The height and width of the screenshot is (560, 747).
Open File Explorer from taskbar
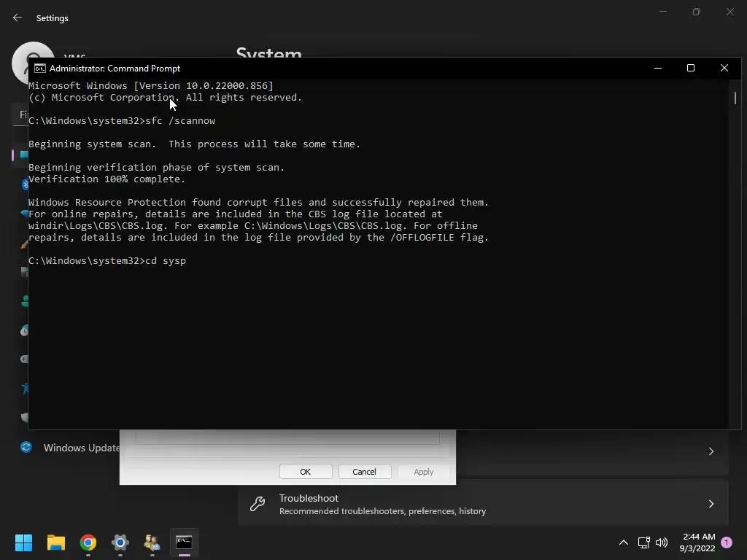point(55,542)
